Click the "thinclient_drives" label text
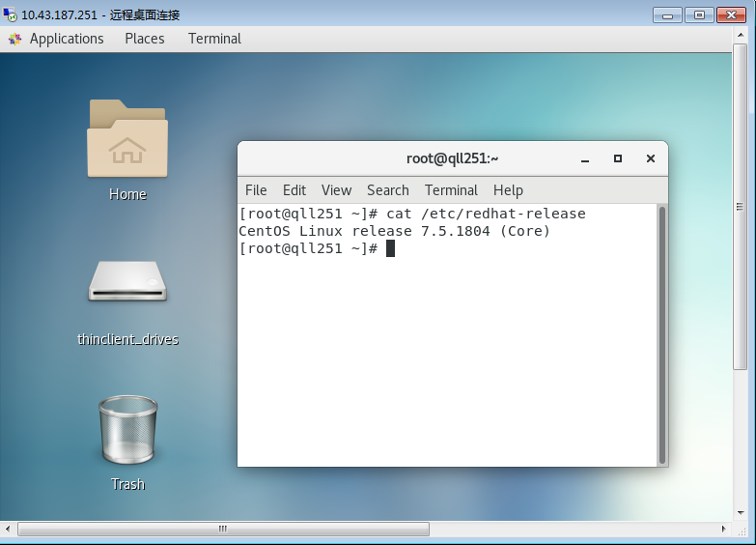756x545 pixels. coord(127,339)
